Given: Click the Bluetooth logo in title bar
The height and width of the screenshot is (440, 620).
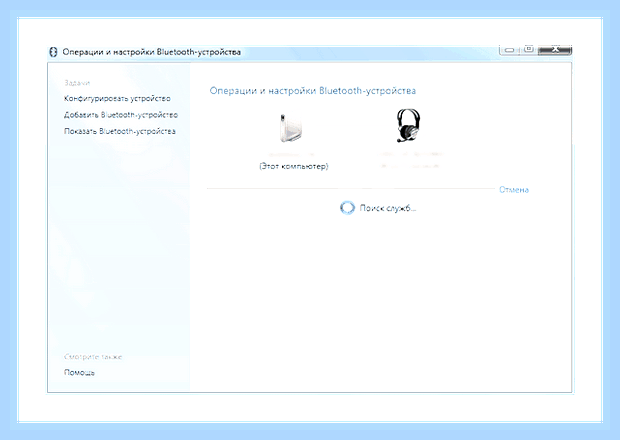Looking at the screenshot, I should pos(53,52).
